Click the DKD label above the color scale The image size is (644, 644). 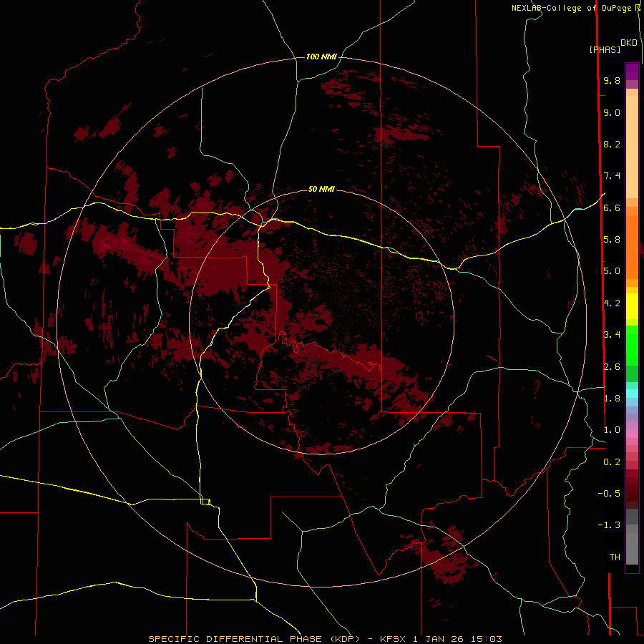pyautogui.click(x=628, y=43)
